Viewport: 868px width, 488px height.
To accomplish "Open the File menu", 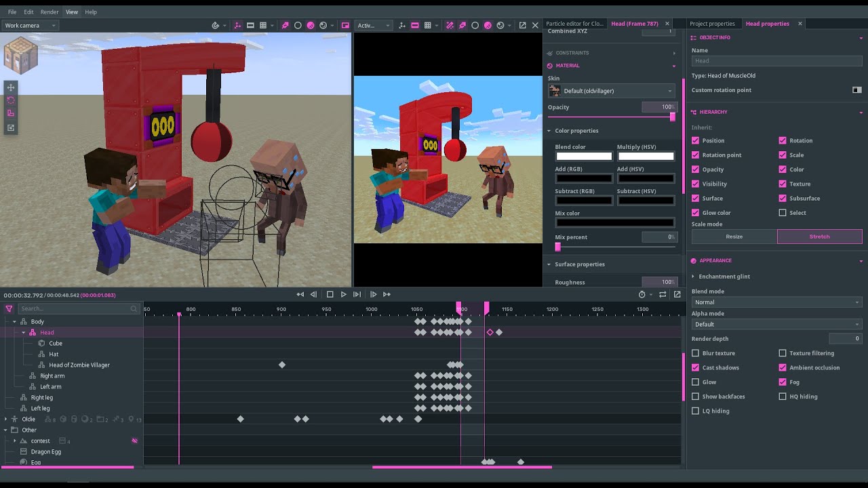I will click(12, 12).
